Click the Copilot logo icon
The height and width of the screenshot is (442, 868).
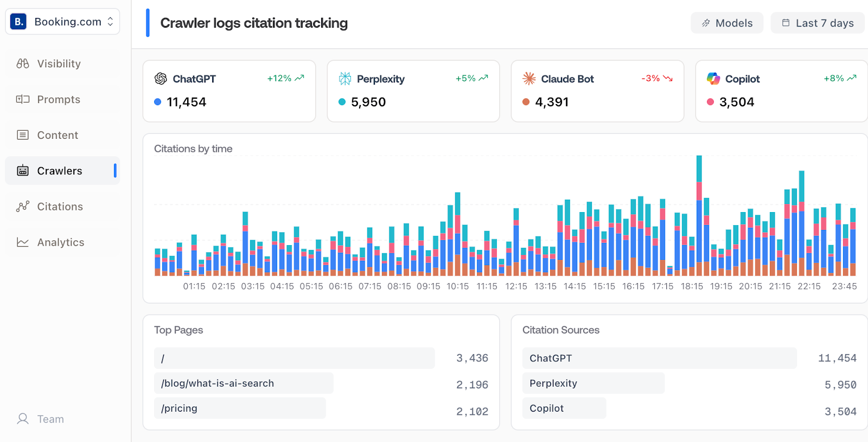[x=713, y=79]
